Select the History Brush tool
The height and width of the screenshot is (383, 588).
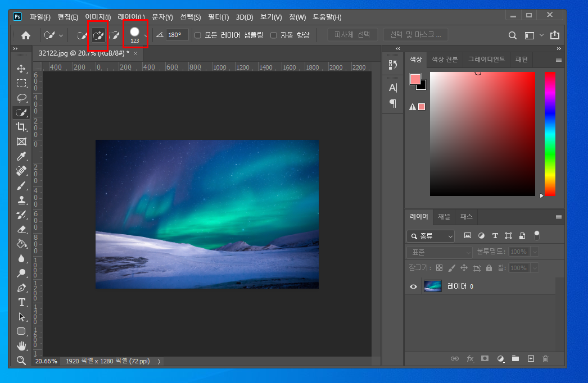click(x=21, y=215)
